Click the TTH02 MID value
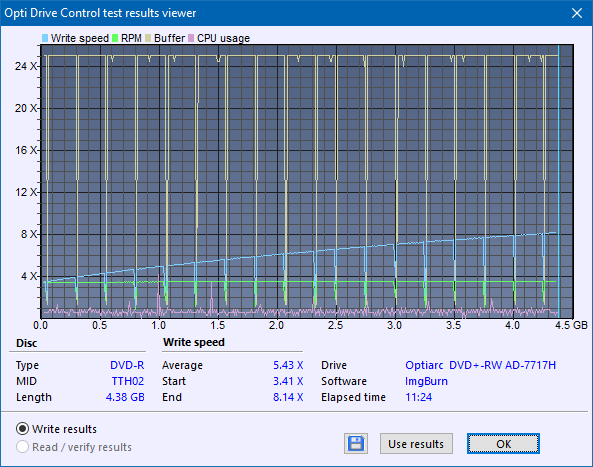Viewport: 593px width, 467px height. pos(128,381)
